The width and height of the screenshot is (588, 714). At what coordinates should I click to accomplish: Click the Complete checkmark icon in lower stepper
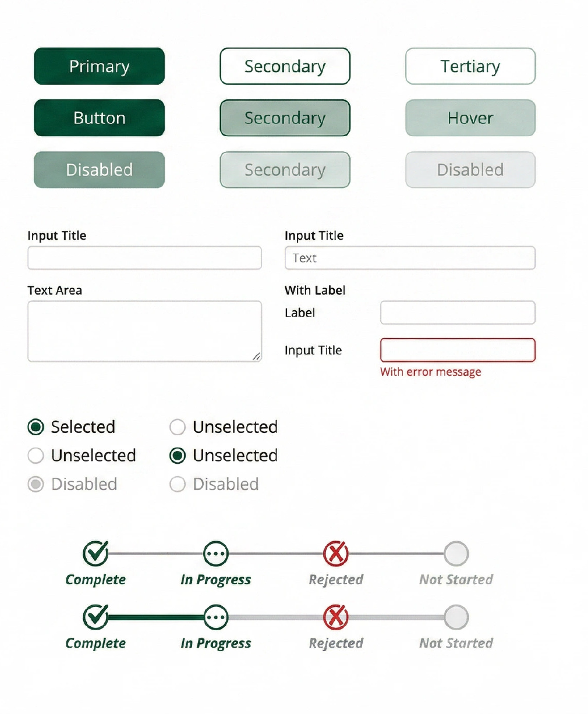95,617
